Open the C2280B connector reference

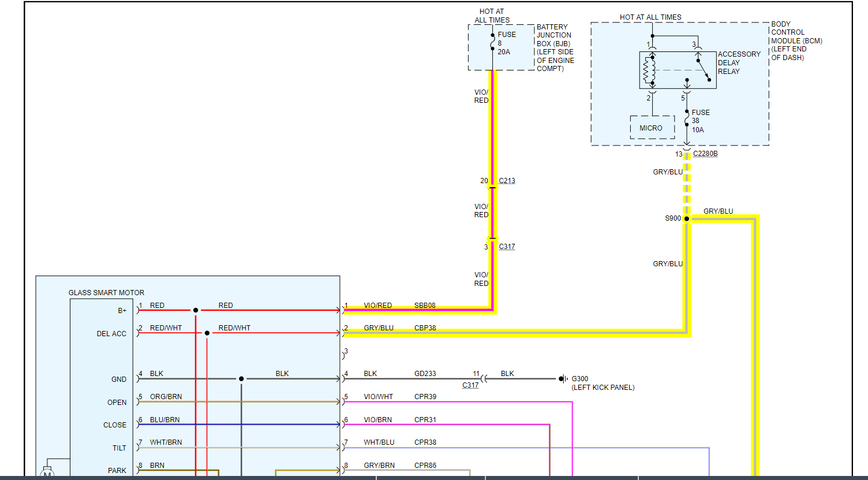pyautogui.click(x=705, y=154)
